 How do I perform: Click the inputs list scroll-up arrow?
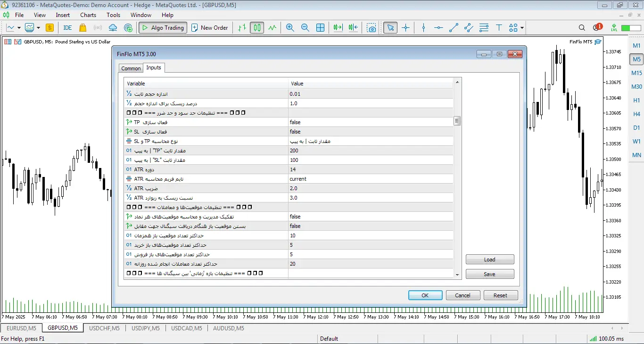coord(457,83)
